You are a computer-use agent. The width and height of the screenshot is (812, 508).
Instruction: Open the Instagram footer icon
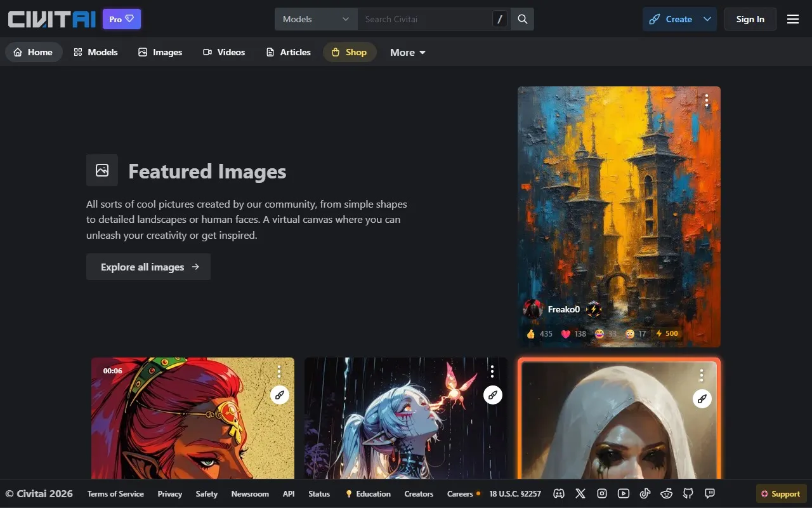(x=602, y=493)
